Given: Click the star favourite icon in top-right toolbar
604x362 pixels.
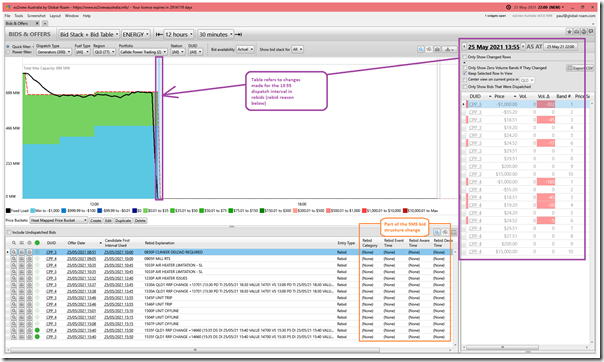Looking at the screenshot, I should click(569, 32).
